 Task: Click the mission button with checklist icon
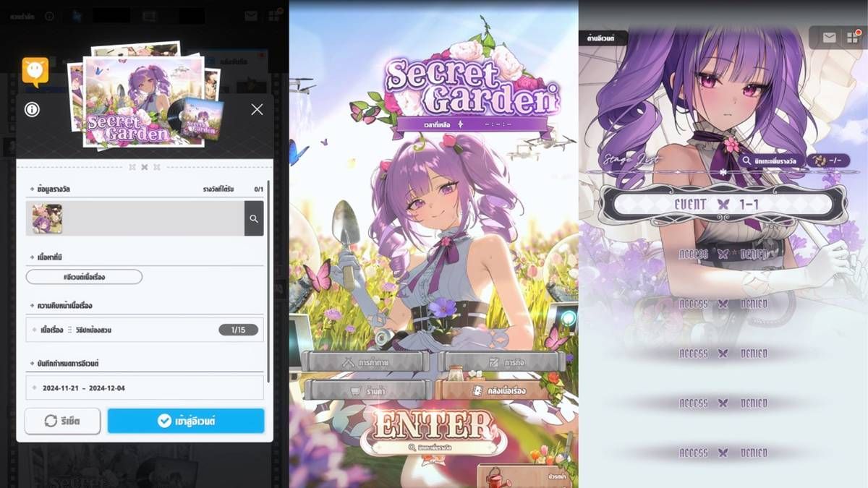pos(501,361)
